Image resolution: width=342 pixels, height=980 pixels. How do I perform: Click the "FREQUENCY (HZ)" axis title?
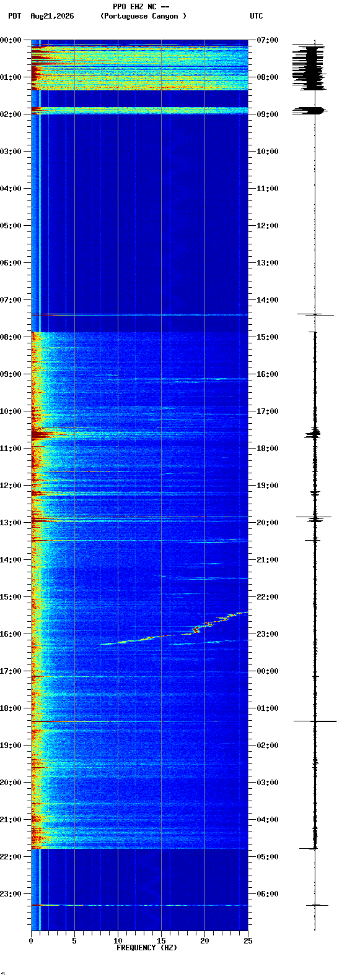pos(147,948)
